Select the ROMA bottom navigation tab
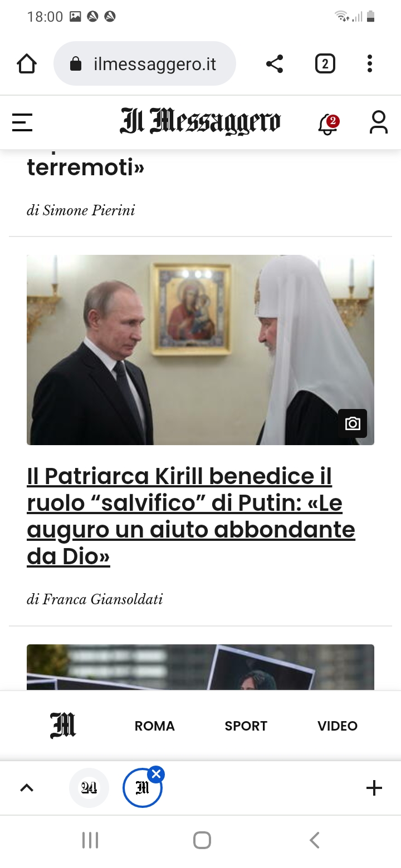 tap(155, 726)
